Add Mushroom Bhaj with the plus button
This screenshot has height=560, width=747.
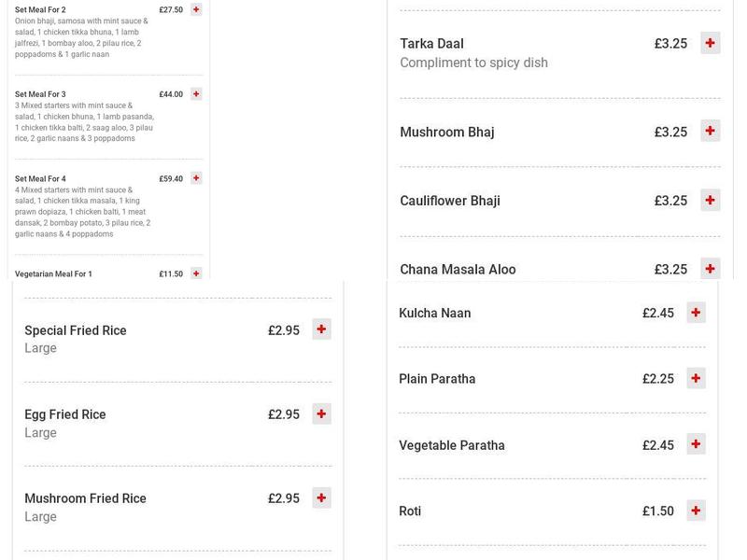[x=711, y=132]
